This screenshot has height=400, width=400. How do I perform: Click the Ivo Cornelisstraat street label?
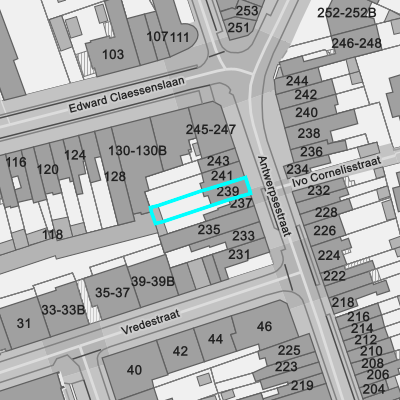pos(336,171)
